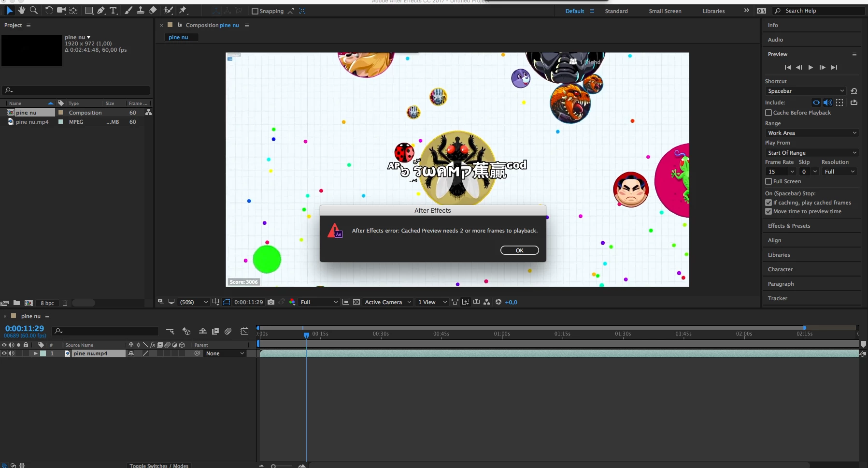Open the Shortcut Spacebar dropdown

[805, 91]
